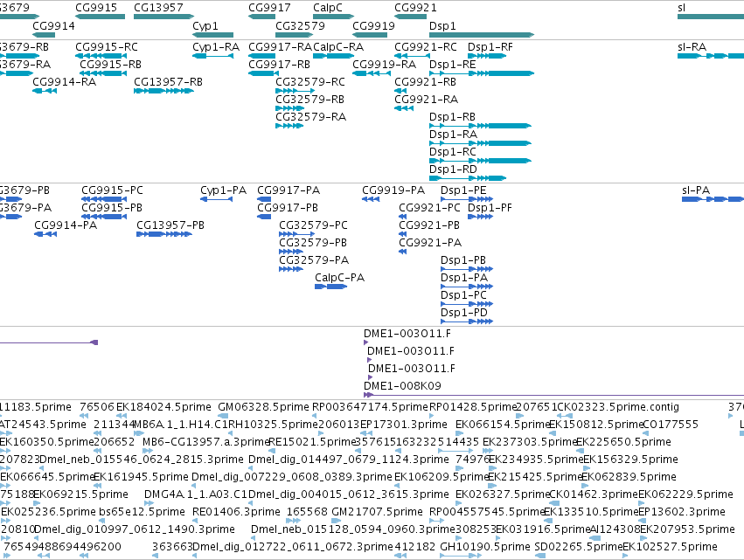This screenshot has height=560, width=744.
Task: Click the long Dsp1 gene bar
Action: click(482, 35)
